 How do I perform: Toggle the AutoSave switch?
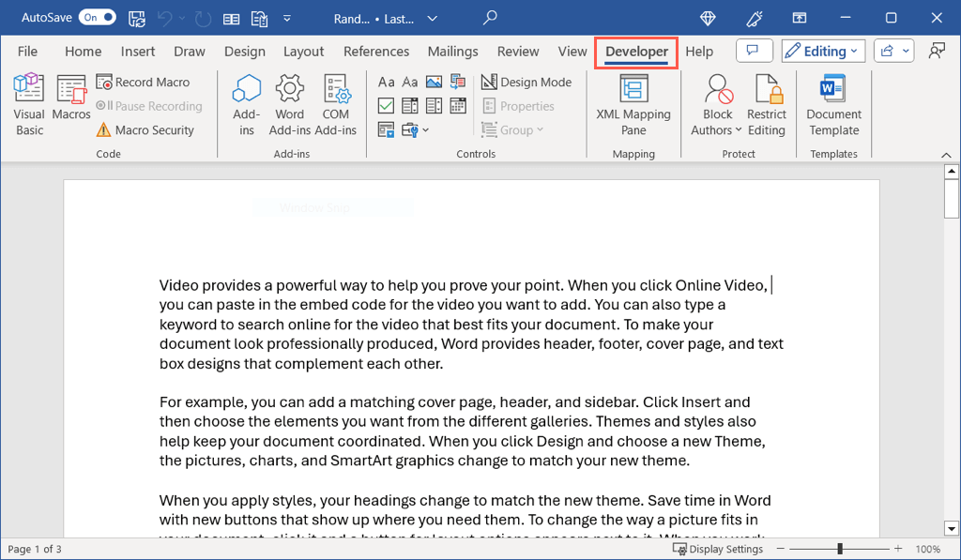tap(98, 18)
